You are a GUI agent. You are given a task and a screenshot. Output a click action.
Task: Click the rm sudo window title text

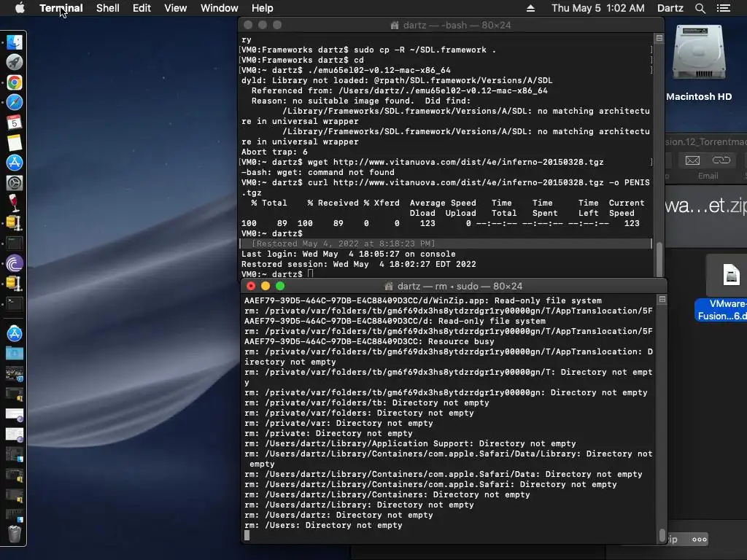point(460,286)
